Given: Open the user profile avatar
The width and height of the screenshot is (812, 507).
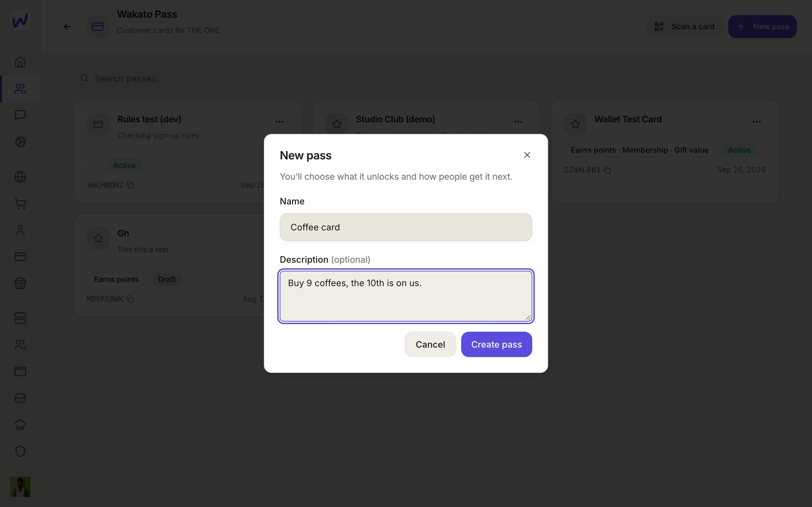Looking at the screenshot, I should tap(20, 486).
